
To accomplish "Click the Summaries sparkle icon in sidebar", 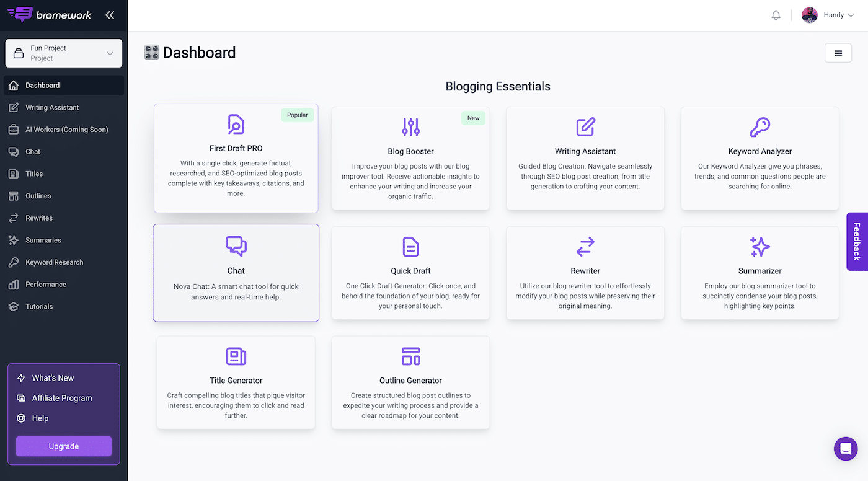I will click(x=14, y=240).
